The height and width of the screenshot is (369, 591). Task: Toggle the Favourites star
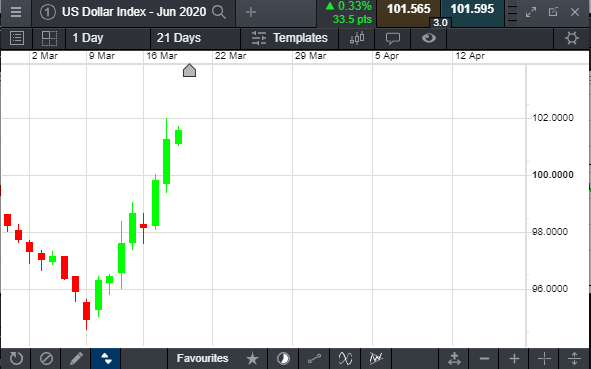coord(252,358)
